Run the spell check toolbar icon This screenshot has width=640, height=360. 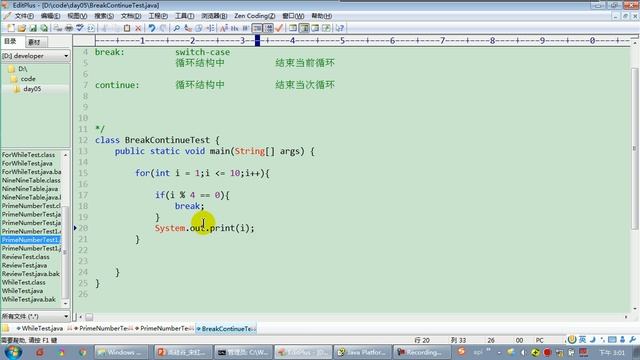tap(80, 28)
